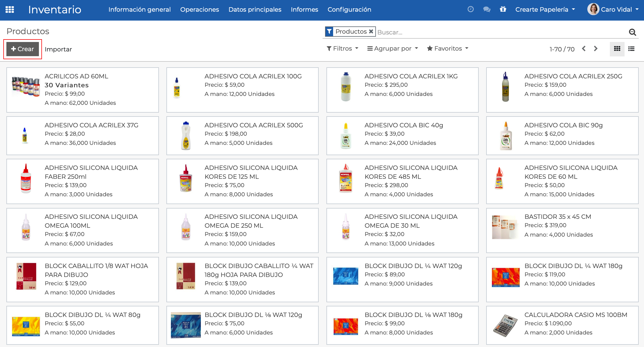Viewport: 644px width, 347px height.
Task: Click the Crear button
Action: 23,49
